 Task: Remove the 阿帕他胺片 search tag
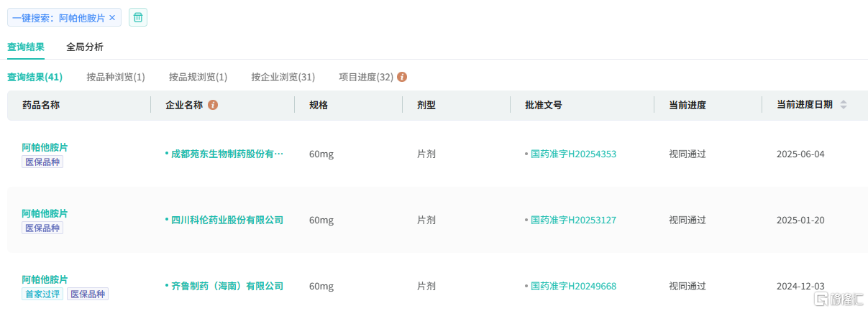coord(112,17)
